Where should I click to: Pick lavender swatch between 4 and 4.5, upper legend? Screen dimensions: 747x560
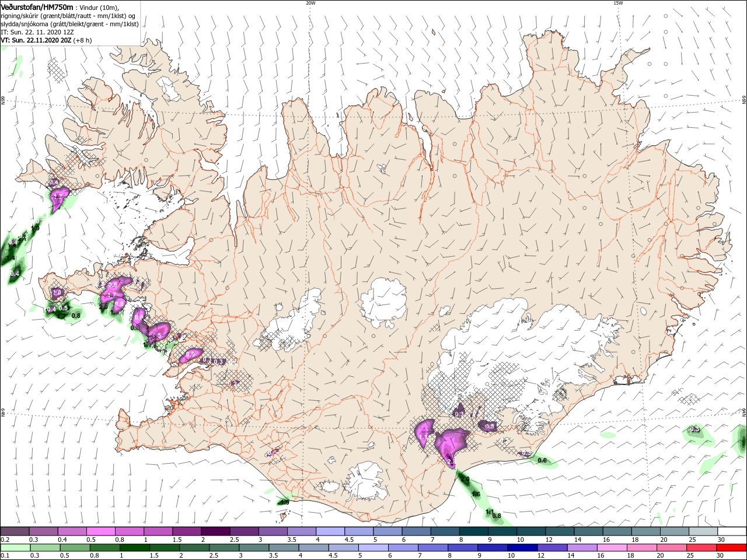pyautogui.click(x=329, y=531)
